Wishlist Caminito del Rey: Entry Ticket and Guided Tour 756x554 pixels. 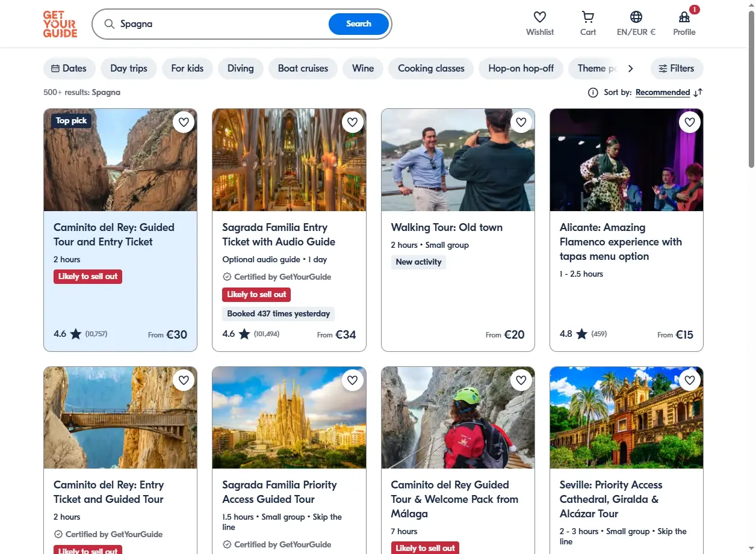coord(184,380)
